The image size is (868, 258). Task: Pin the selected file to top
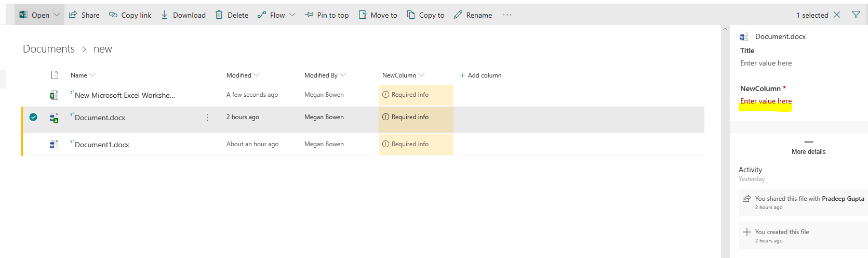pos(326,15)
